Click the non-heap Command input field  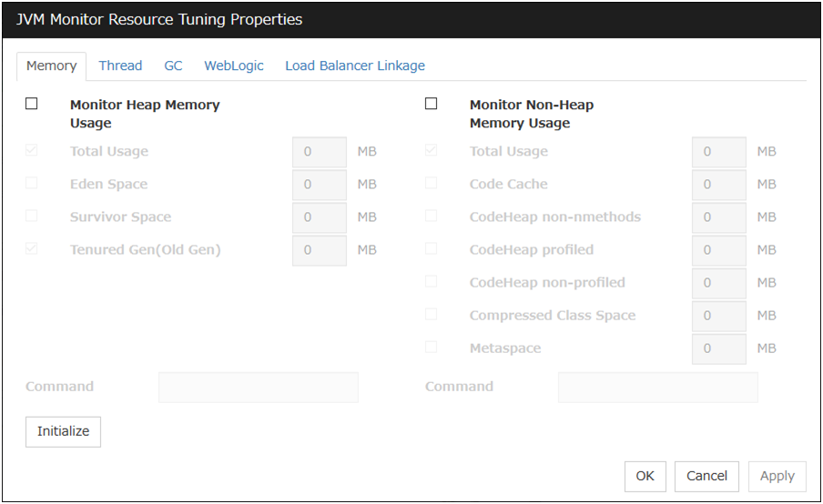click(658, 387)
